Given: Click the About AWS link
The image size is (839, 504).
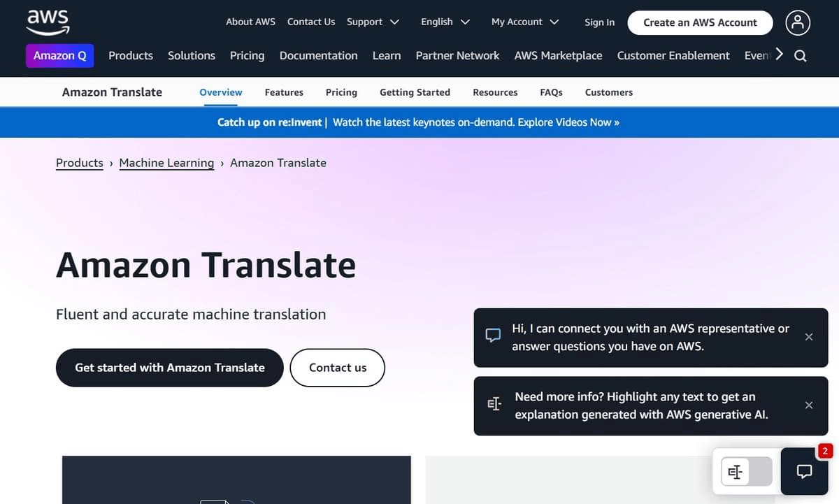Looking at the screenshot, I should tap(250, 22).
